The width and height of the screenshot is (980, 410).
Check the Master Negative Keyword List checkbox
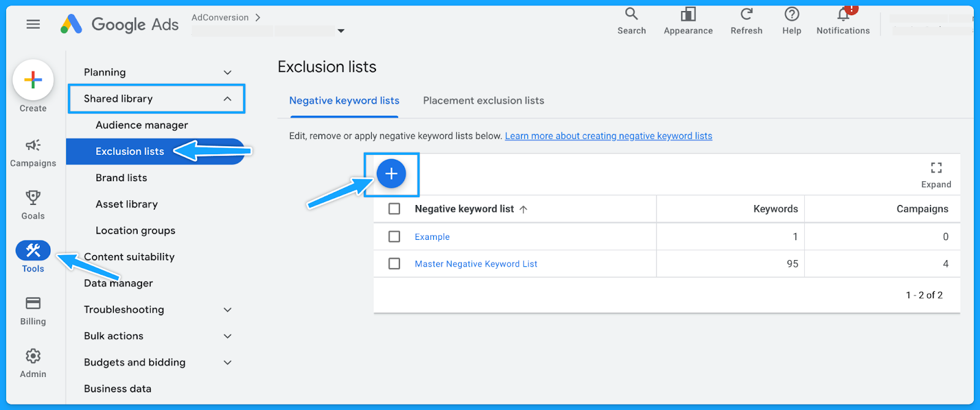point(394,264)
